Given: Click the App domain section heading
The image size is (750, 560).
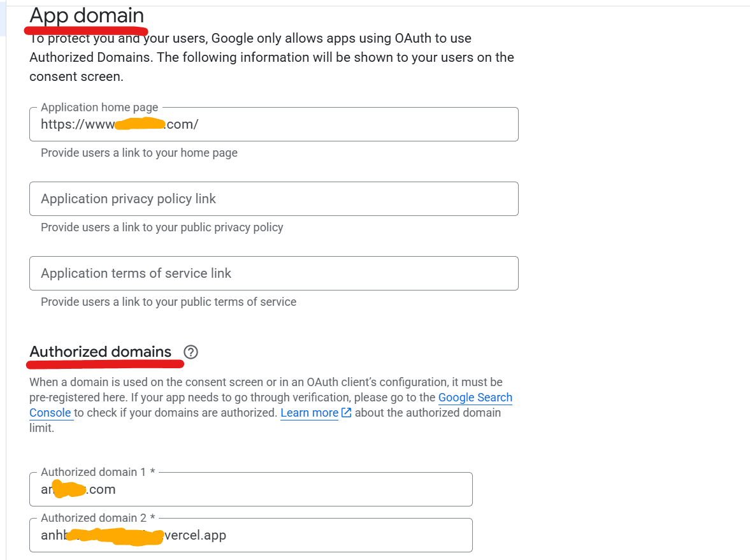Looking at the screenshot, I should point(86,15).
